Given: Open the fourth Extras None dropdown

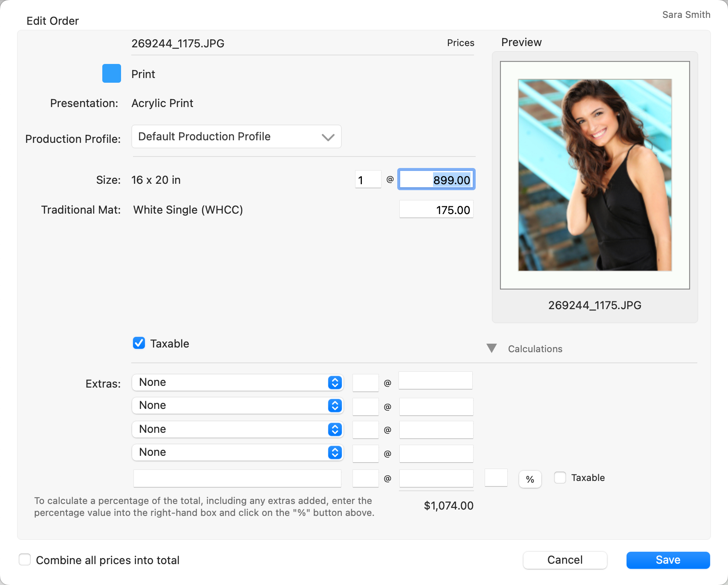Looking at the screenshot, I should (237, 452).
